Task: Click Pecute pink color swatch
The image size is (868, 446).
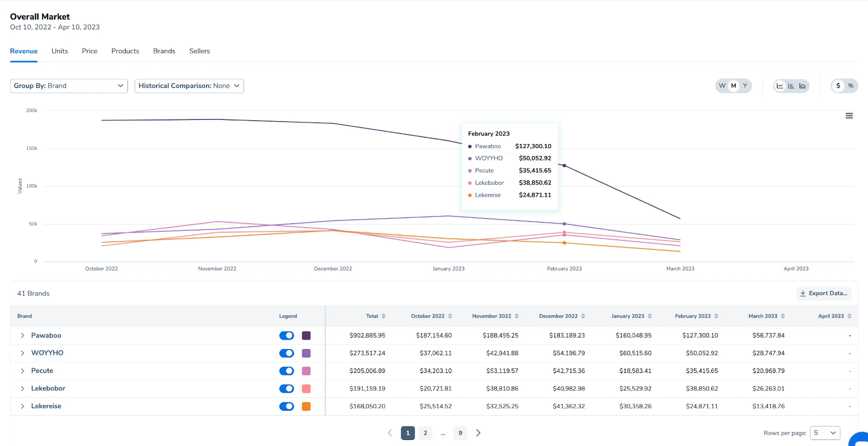Action: [307, 371]
